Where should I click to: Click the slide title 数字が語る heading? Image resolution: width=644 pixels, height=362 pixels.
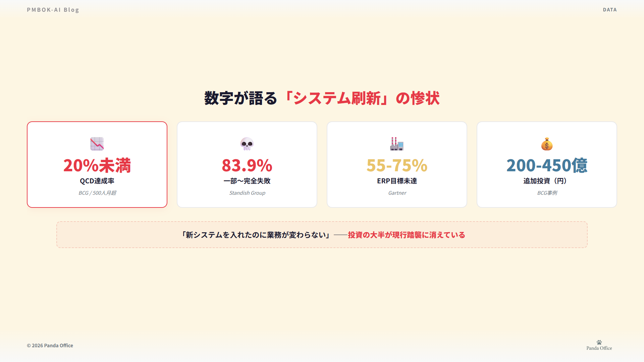(240, 98)
